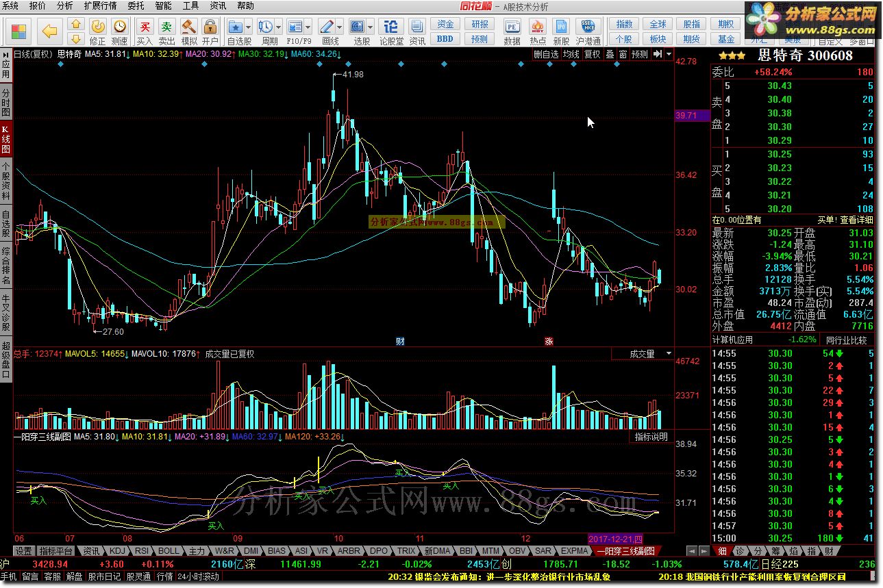883x588 pixels.
Task: Click the 资金 button
Action: click(x=445, y=25)
